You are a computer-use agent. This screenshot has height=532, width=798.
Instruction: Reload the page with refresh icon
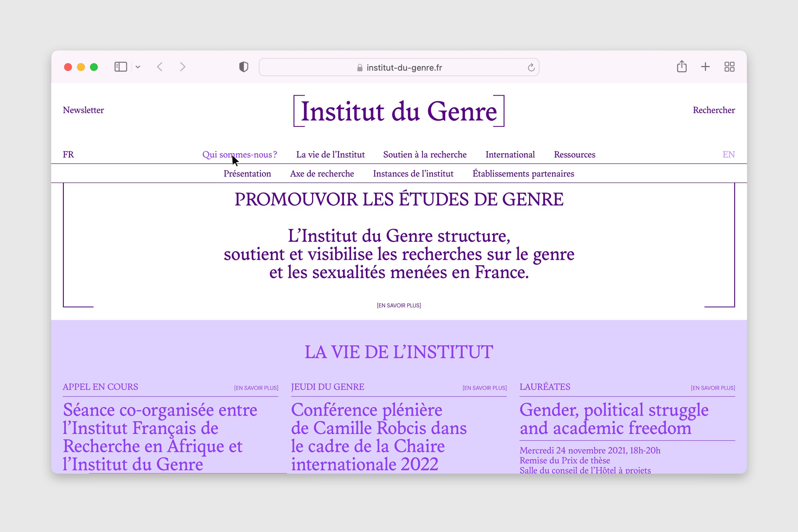[x=531, y=67]
